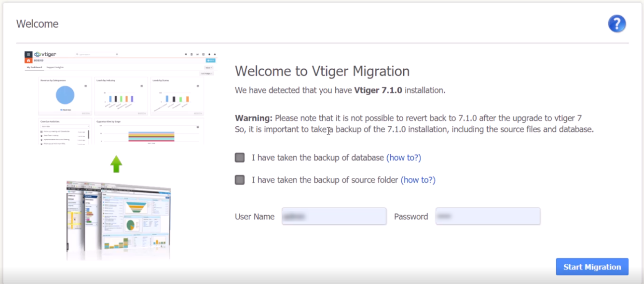Click the 'User Name' label
This screenshot has width=644, height=284.
(255, 217)
